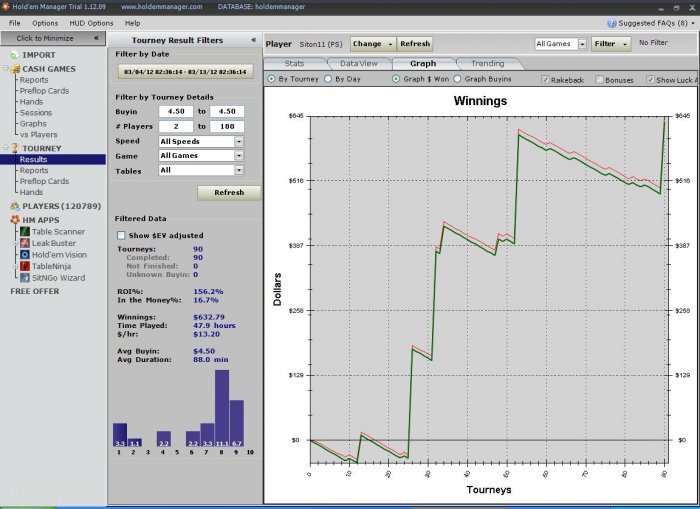Toggle the Bonuses checkbox
This screenshot has height=509, width=700.
point(599,79)
